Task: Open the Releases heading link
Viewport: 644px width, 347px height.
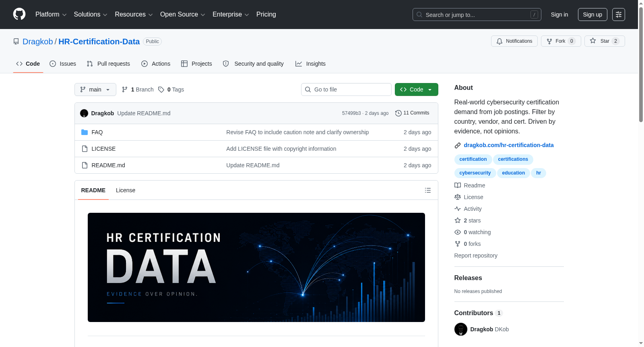Action: point(468,278)
